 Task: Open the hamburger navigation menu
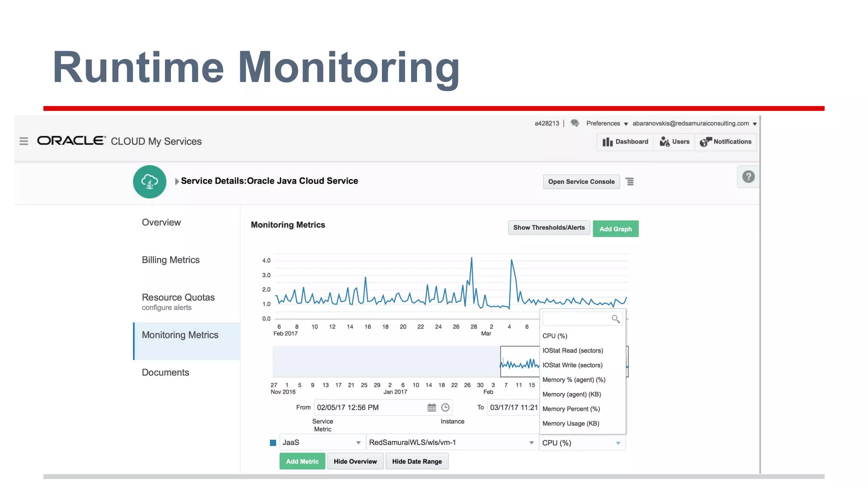click(24, 141)
